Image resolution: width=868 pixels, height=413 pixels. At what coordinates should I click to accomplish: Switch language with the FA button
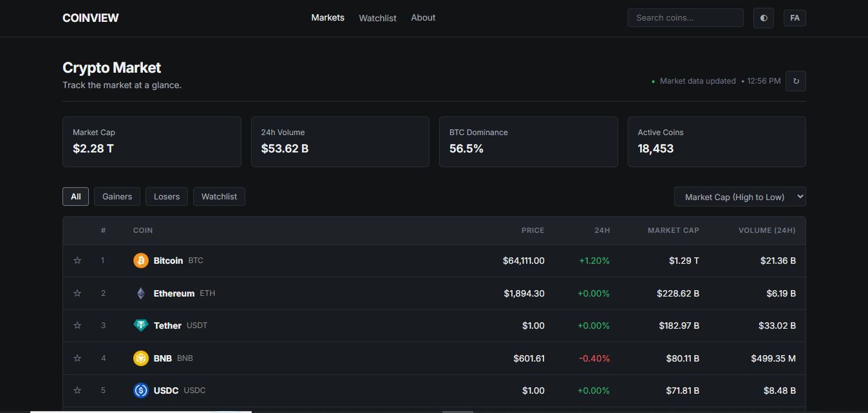click(795, 18)
